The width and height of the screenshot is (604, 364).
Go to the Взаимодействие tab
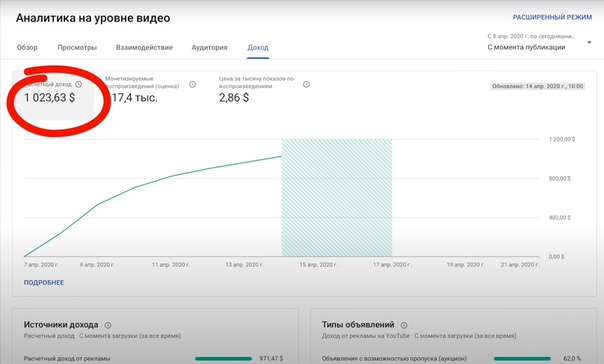click(x=144, y=47)
